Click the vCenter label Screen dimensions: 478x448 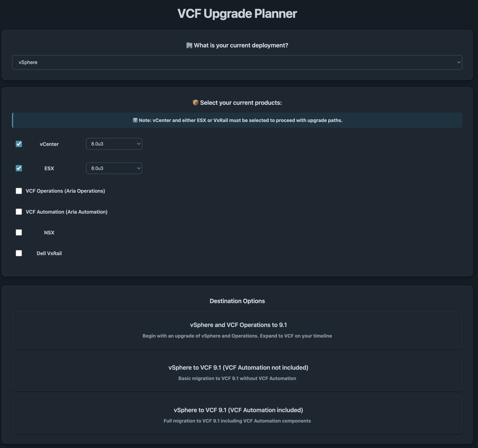pyautogui.click(x=49, y=144)
